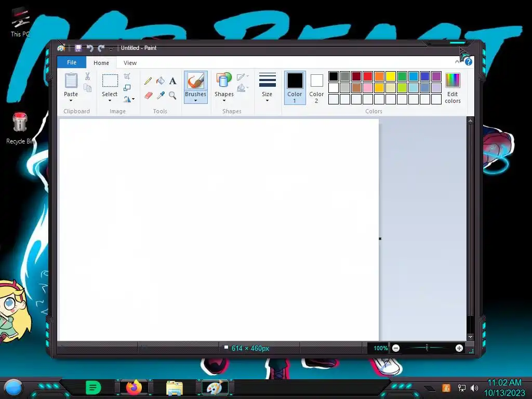
Task: Open the Customize Quick Access Toolbar dropdown
Action: point(111,49)
